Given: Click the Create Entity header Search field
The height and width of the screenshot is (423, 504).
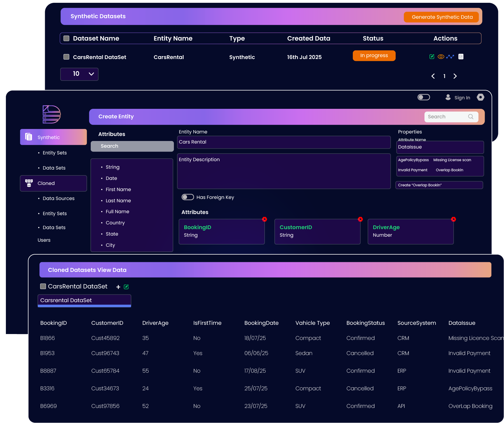Looking at the screenshot, I should pos(451,117).
